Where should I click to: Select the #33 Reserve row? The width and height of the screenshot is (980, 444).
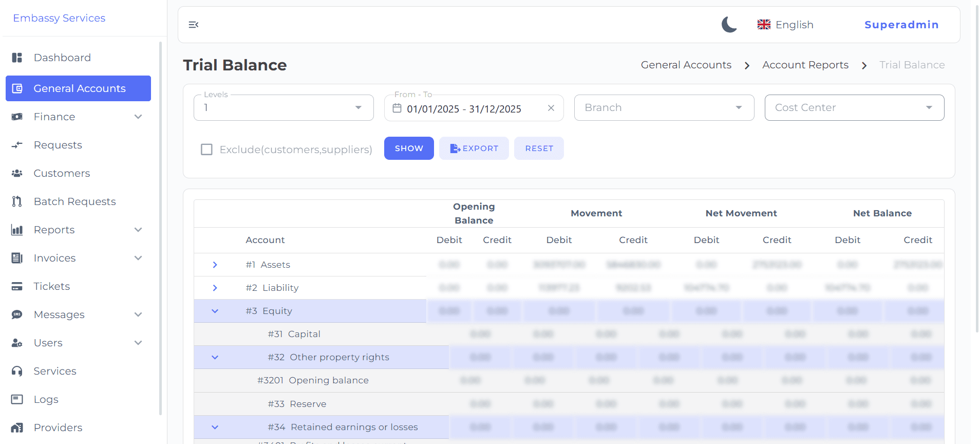[569, 404]
